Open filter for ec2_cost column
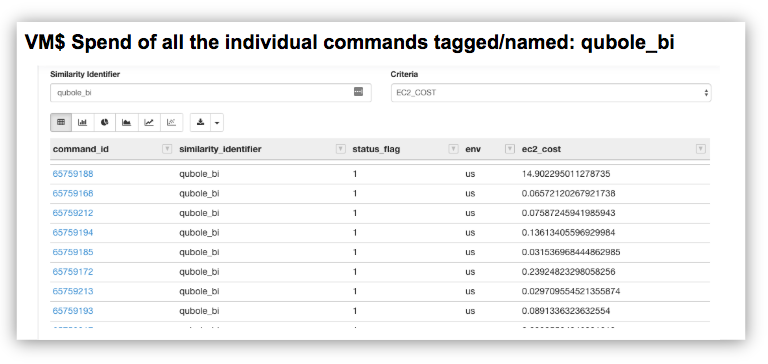The image size is (768, 364). 701,149
